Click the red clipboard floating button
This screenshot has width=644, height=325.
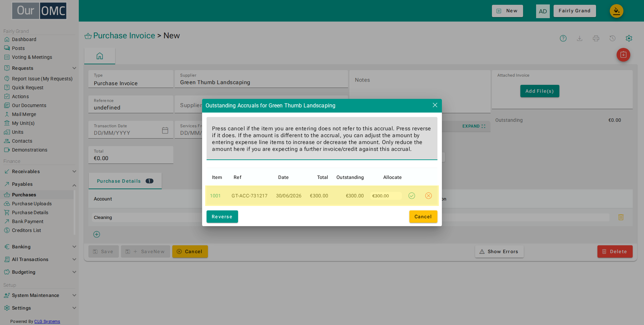(x=623, y=55)
